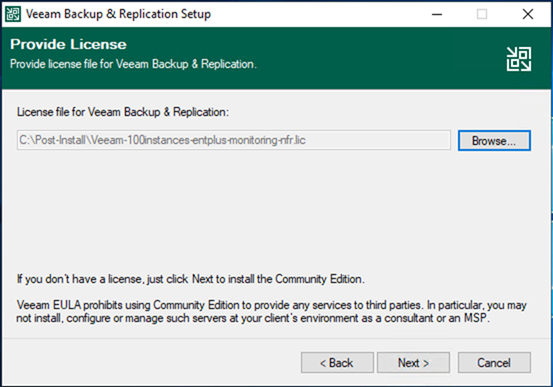The width and height of the screenshot is (553, 387).
Task: Click the 'Provide License' heading
Action: point(68,44)
